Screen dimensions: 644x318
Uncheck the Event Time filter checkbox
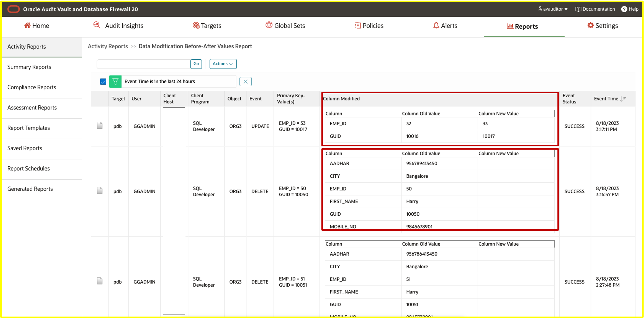point(103,81)
